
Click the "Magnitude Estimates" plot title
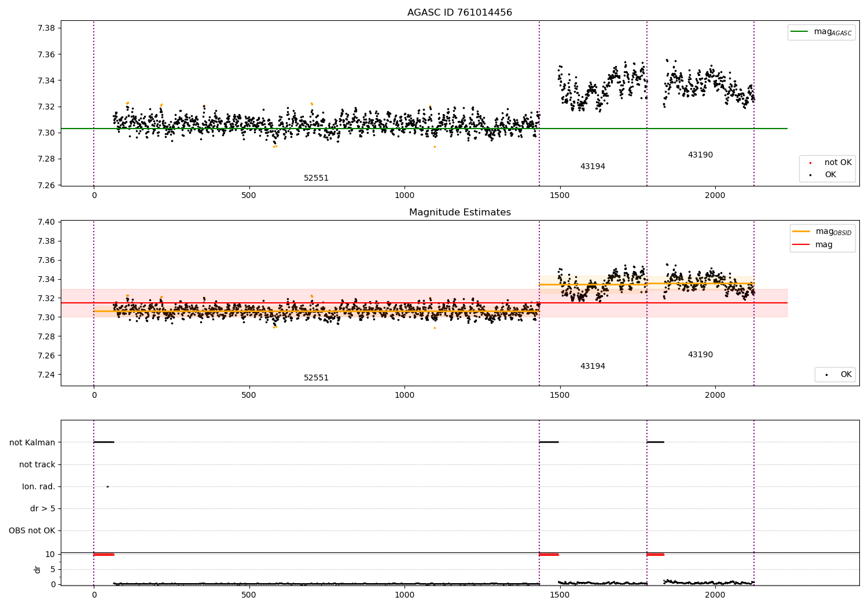[x=459, y=213]
